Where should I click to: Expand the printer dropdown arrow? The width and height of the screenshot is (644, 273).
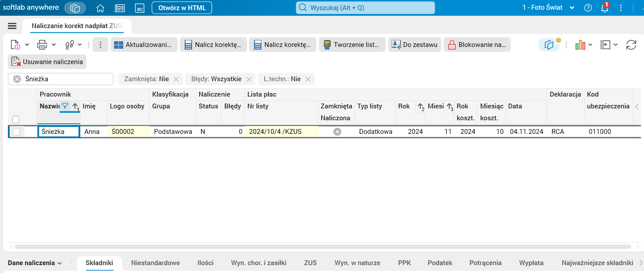point(54,44)
